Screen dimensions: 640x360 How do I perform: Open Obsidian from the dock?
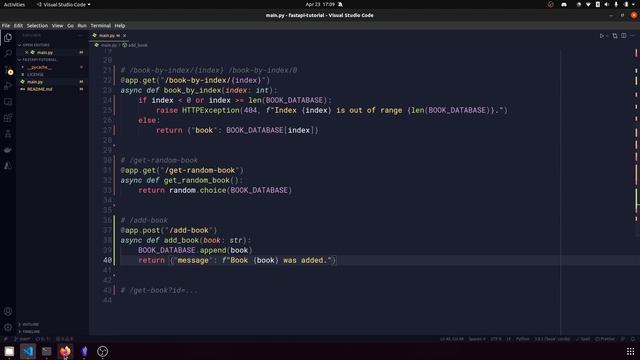coord(84,351)
